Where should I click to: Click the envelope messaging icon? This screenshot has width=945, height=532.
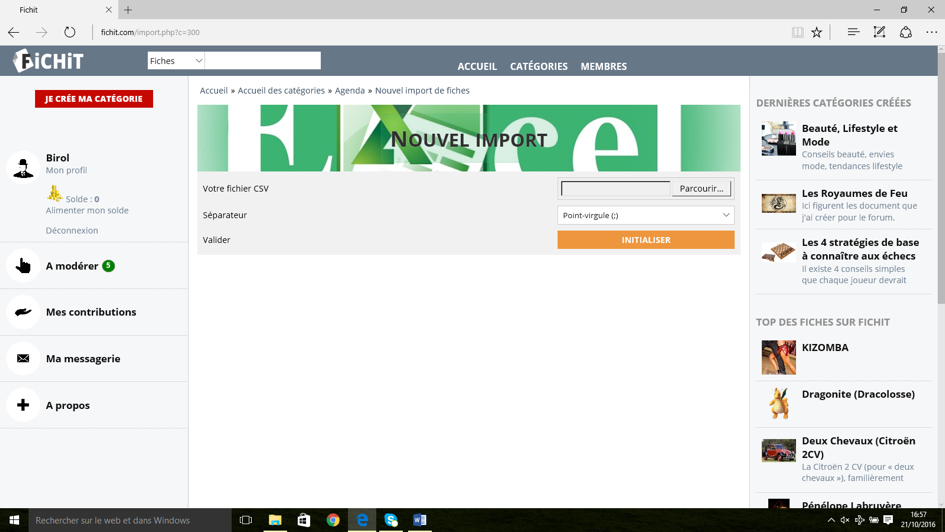[23, 358]
